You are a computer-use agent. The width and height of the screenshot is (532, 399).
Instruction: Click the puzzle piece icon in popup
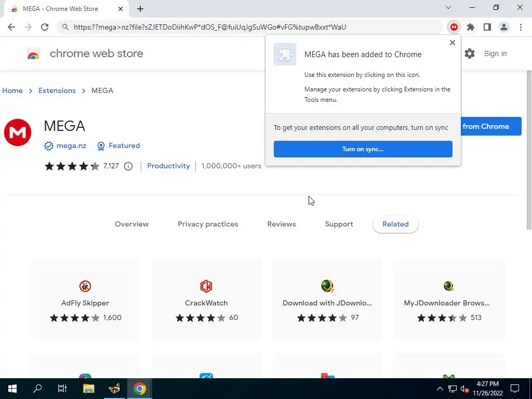point(285,54)
